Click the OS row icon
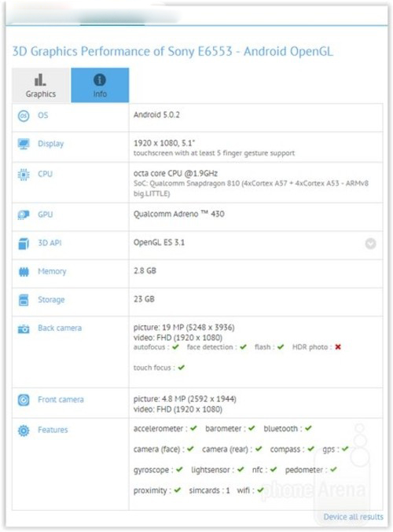Viewport: 393px width, 532px height. 24,116
